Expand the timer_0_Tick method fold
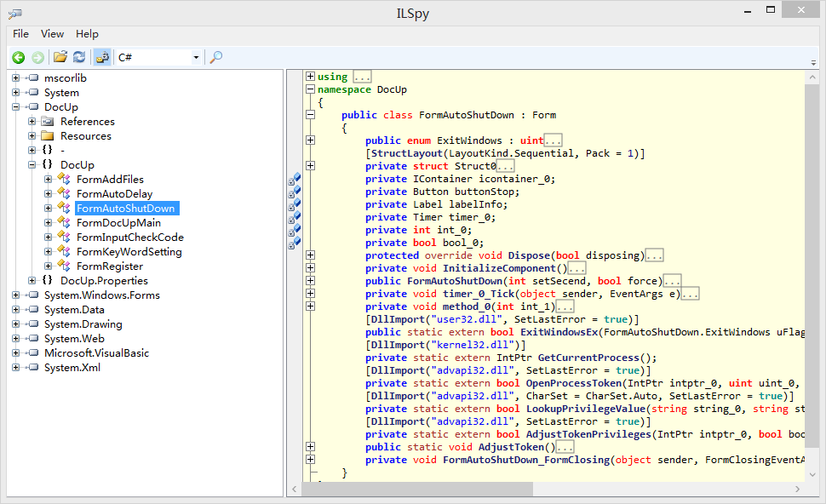Screen dimensions: 826x504 (310, 294)
